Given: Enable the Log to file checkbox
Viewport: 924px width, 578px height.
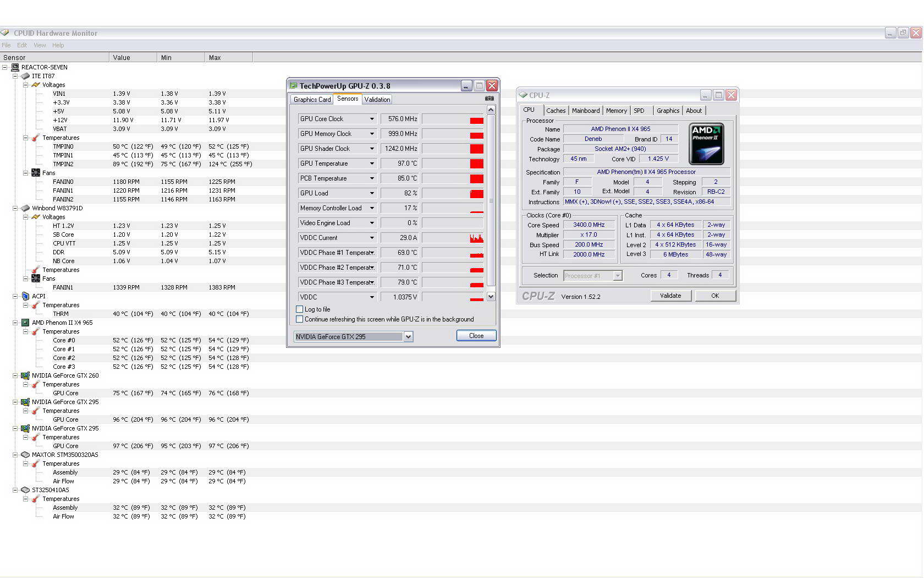Looking at the screenshot, I should [300, 309].
